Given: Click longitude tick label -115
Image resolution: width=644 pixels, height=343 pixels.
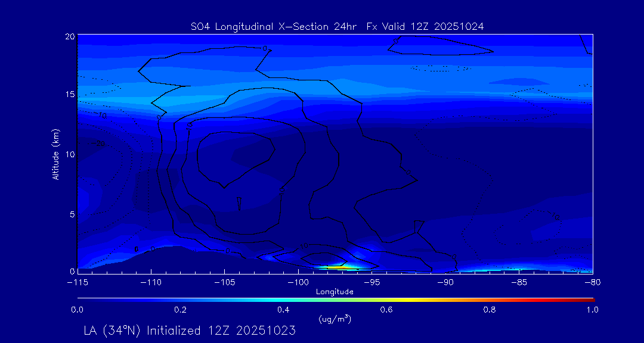Looking at the screenshot, I should point(77,283).
